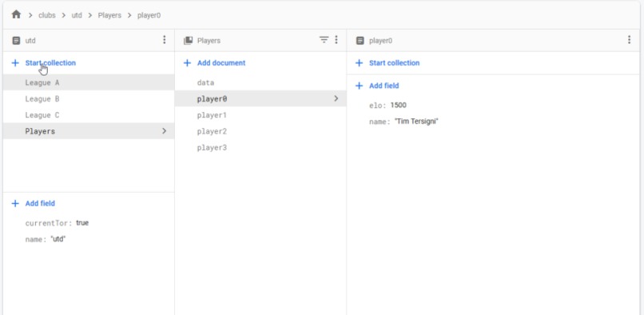Click the plus icon beside utd Add field
Screen dimensions: 644x315
pyautogui.click(x=15, y=203)
